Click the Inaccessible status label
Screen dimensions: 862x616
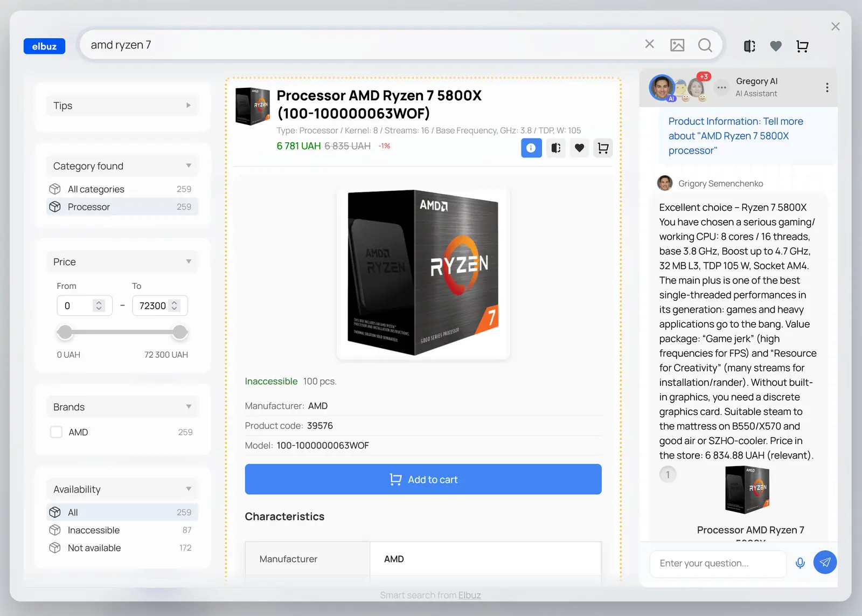(271, 382)
